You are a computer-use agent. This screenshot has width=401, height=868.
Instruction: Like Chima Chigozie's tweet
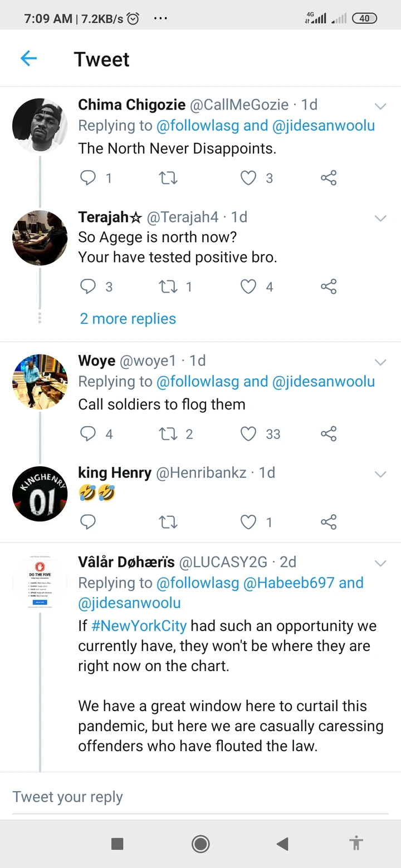click(248, 178)
